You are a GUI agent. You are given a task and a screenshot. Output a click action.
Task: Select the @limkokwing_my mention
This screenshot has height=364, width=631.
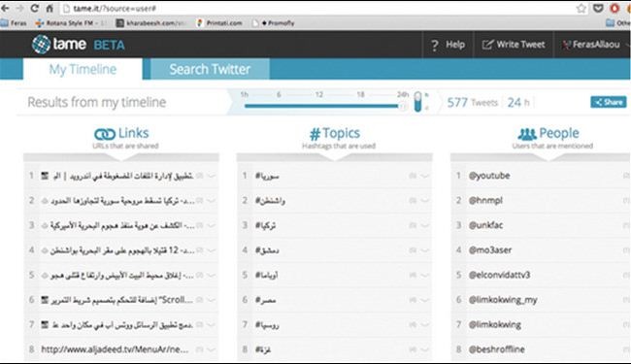point(503,300)
